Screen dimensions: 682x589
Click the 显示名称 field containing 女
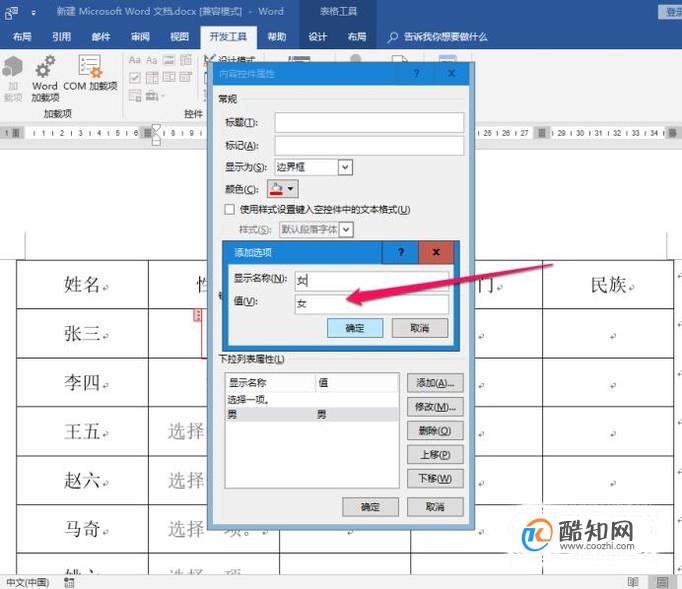[x=371, y=281]
